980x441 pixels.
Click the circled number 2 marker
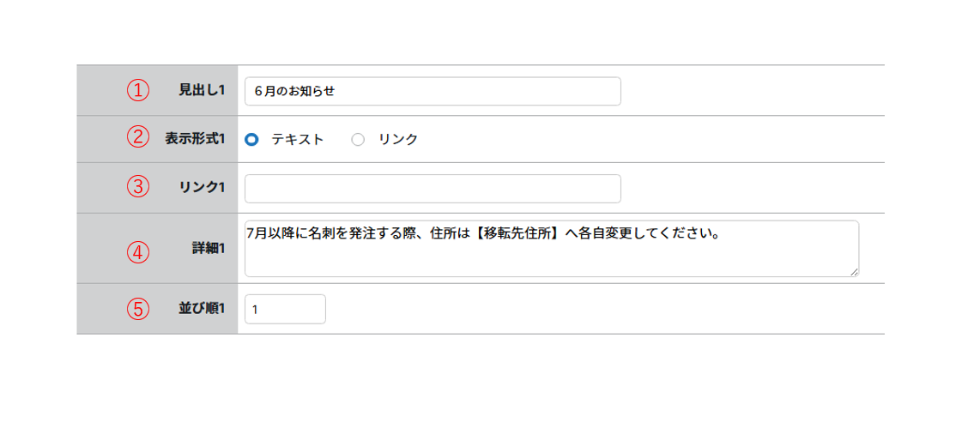pyautogui.click(x=138, y=138)
